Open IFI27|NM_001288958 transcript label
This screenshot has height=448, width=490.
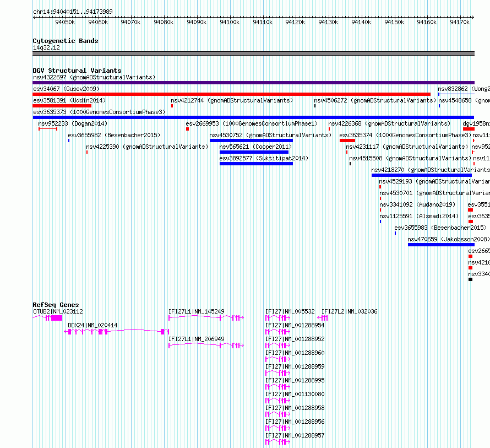[x=295, y=408]
